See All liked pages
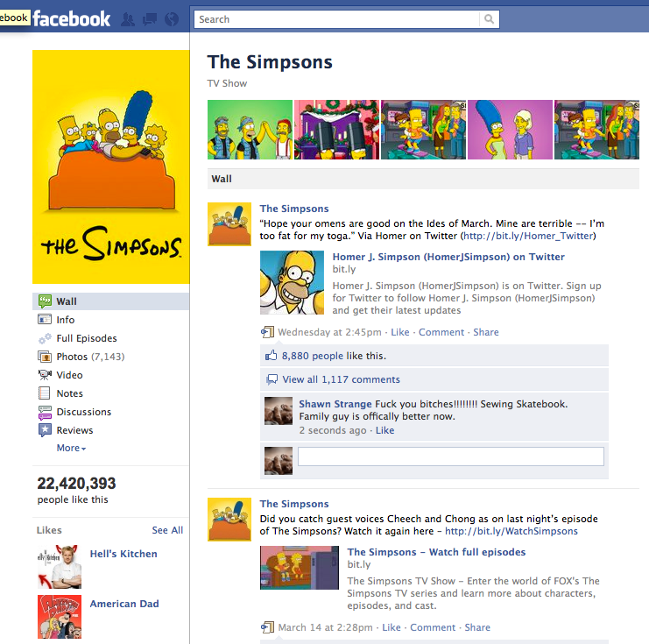The width and height of the screenshot is (649, 644). pos(167,530)
